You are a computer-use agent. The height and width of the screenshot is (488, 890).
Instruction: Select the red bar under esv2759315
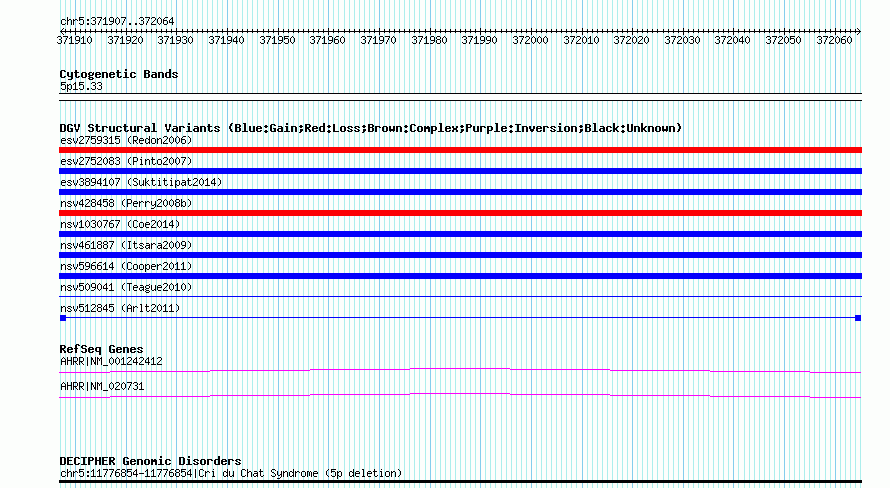460,150
